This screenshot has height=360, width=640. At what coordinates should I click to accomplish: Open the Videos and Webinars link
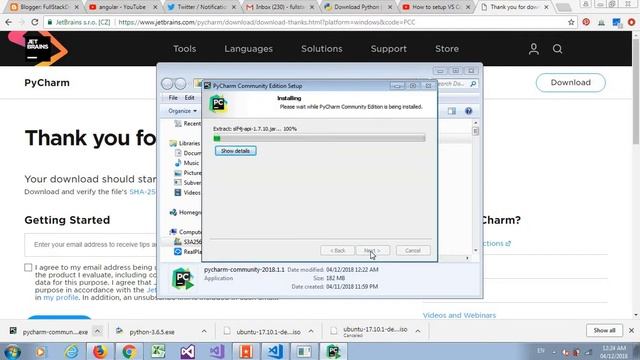(459, 315)
